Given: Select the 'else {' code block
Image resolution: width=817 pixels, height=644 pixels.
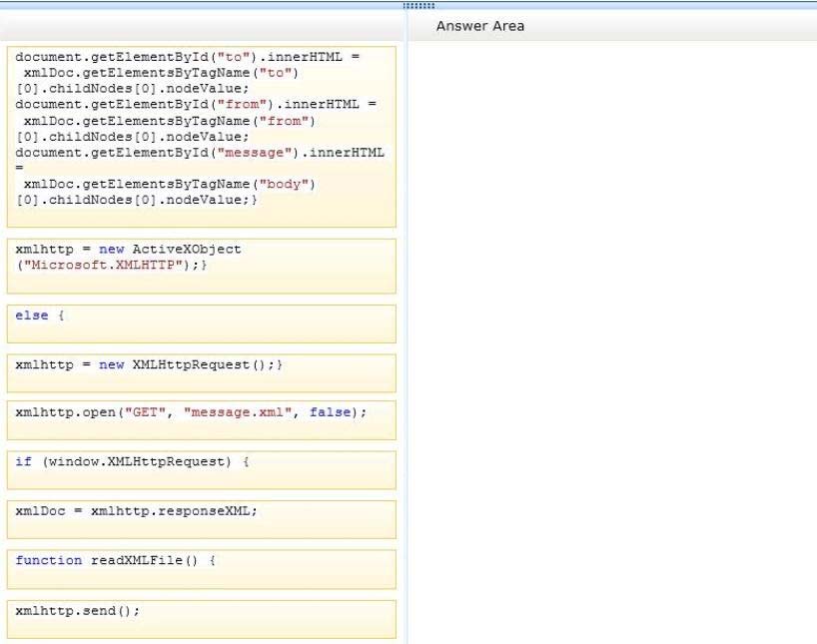Looking at the screenshot, I should (x=201, y=324).
